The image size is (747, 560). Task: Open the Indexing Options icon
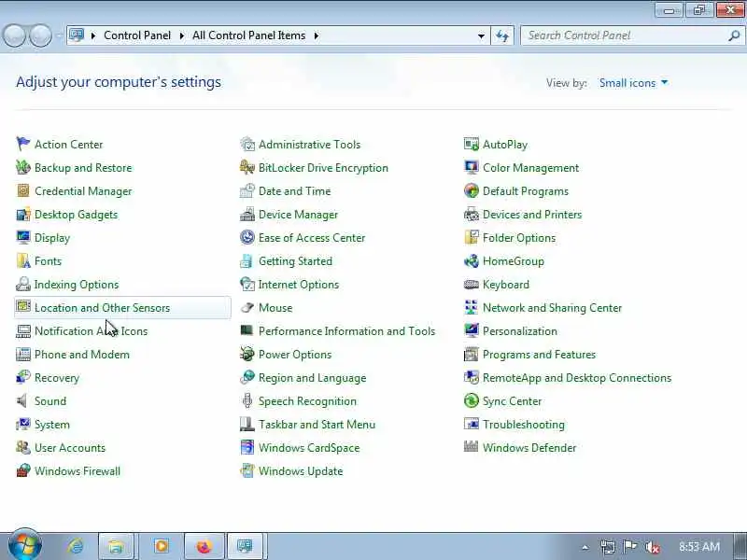22,284
